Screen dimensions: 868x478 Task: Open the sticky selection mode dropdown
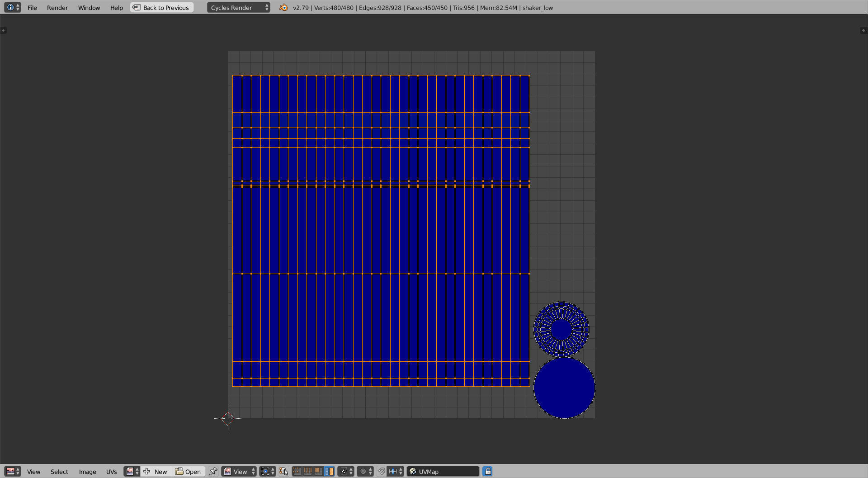[346, 471]
